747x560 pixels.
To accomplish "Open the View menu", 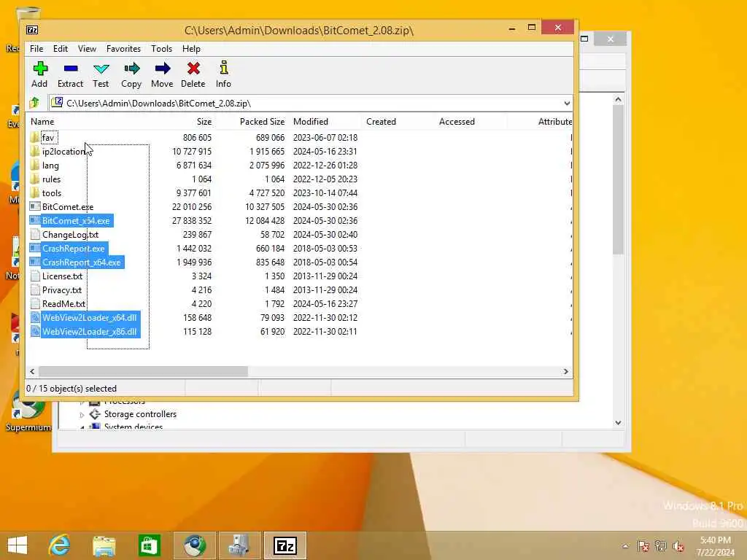I will click(x=87, y=49).
